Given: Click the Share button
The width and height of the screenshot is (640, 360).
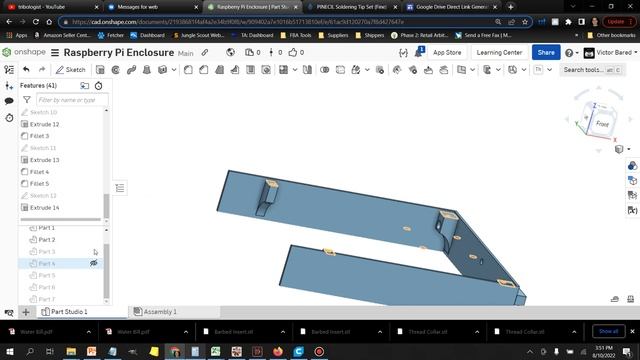Looking at the screenshot, I should tap(546, 53).
